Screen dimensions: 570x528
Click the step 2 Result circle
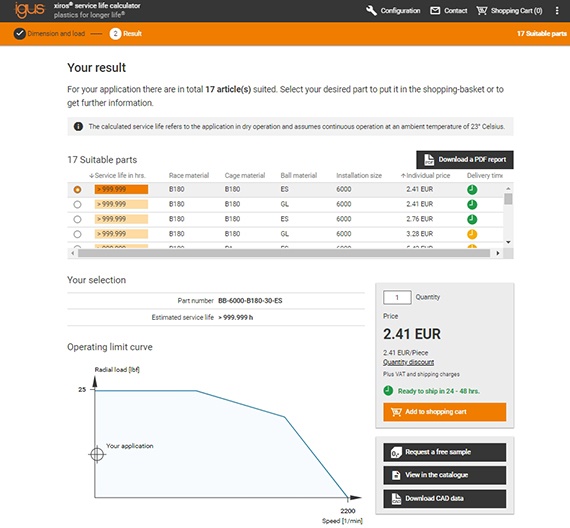[115, 34]
